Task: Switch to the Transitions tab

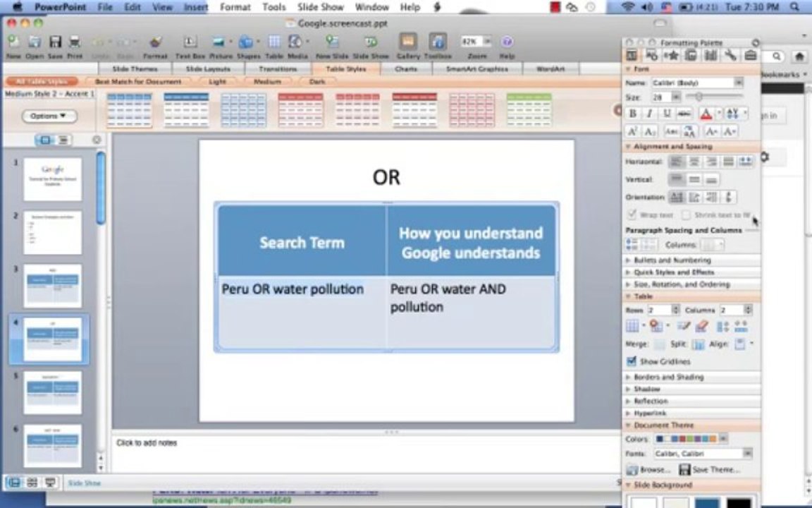Action: pyautogui.click(x=278, y=69)
